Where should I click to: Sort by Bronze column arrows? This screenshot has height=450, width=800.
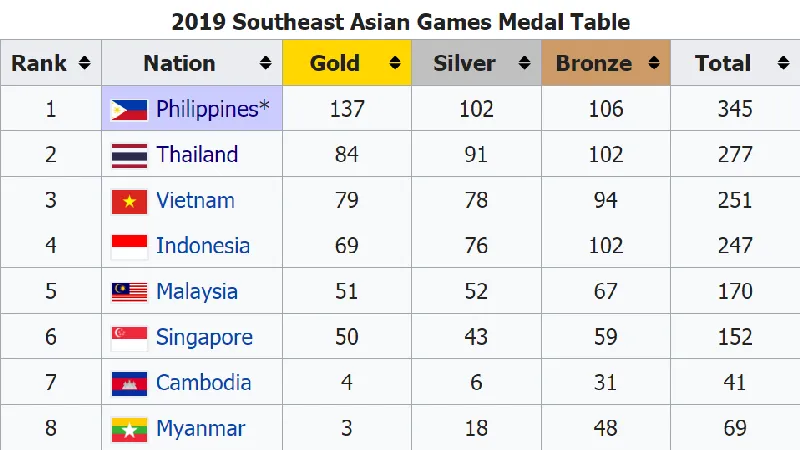(653, 63)
